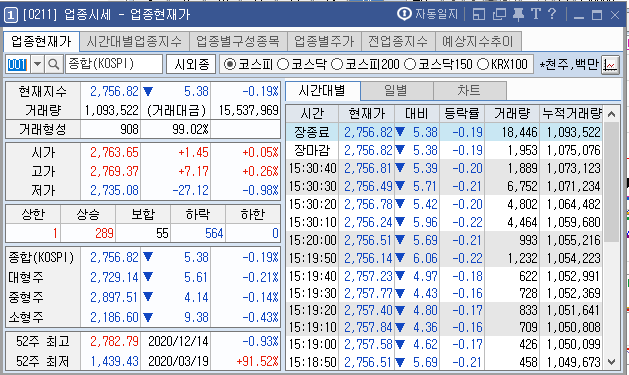Click 대형주 index value 2,729.14
The height and width of the screenshot is (375, 629).
114,277
